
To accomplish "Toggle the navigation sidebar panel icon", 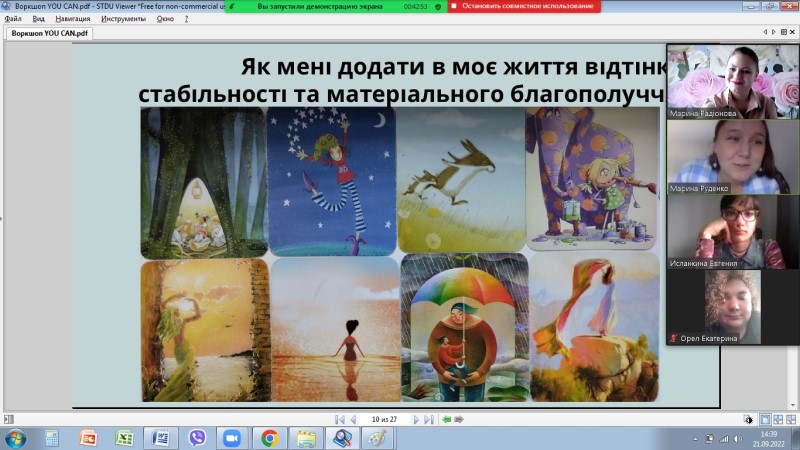I will tap(9, 419).
